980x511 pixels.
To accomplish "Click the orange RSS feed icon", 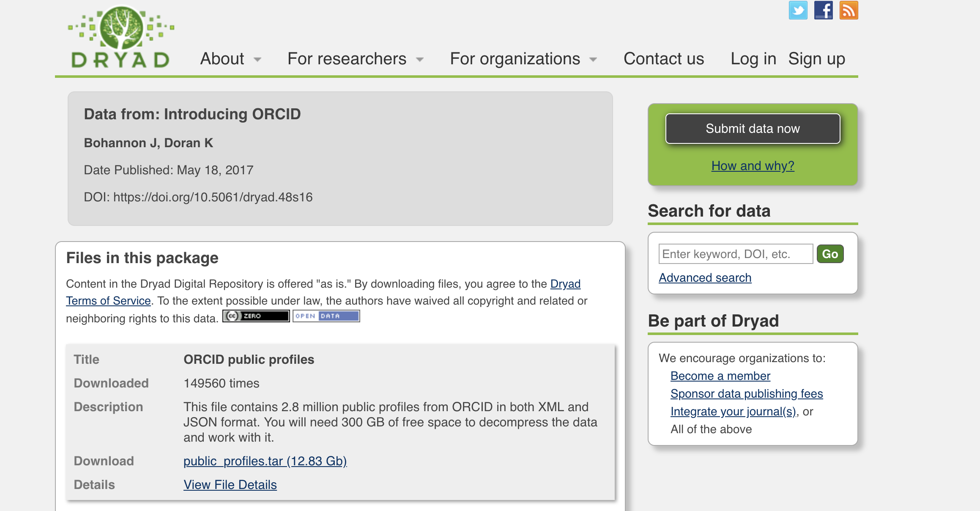I will (849, 10).
